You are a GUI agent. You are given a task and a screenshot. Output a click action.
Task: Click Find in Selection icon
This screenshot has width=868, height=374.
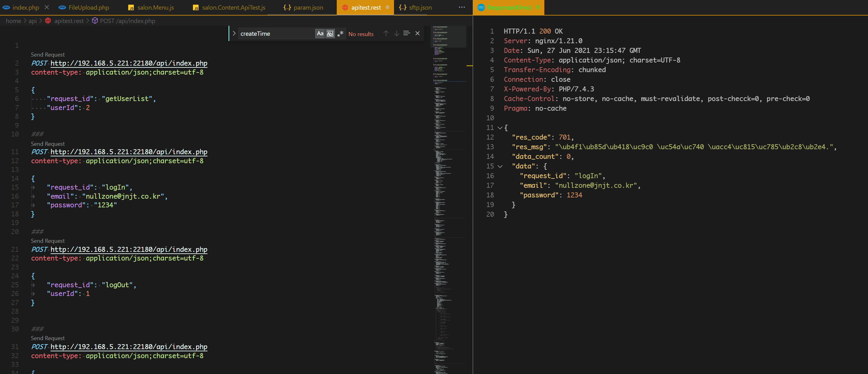point(407,33)
